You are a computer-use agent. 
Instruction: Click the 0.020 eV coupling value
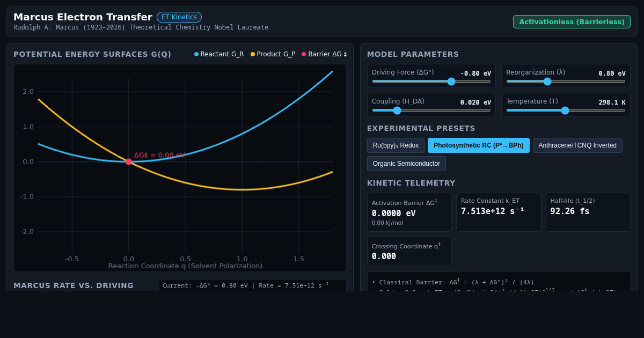click(x=475, y=102)
